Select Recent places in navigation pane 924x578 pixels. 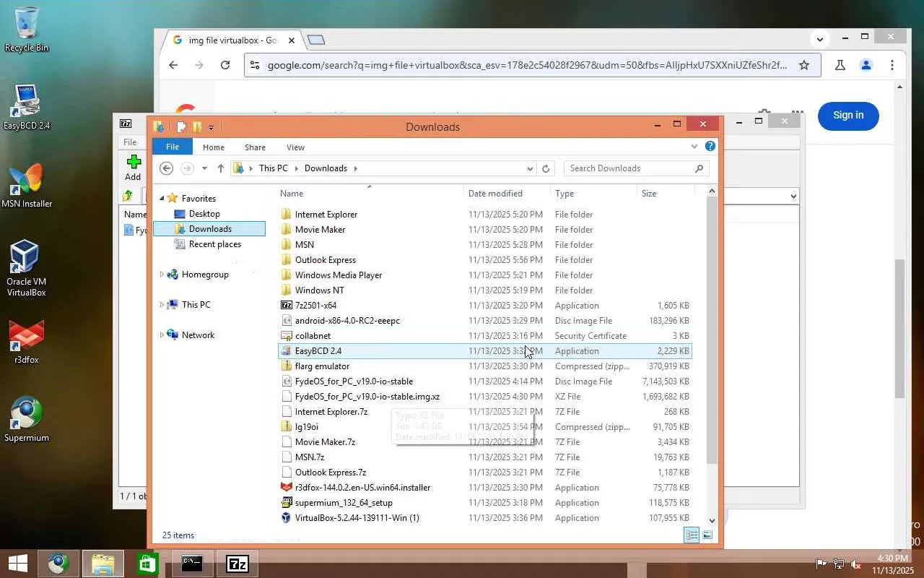214,244
